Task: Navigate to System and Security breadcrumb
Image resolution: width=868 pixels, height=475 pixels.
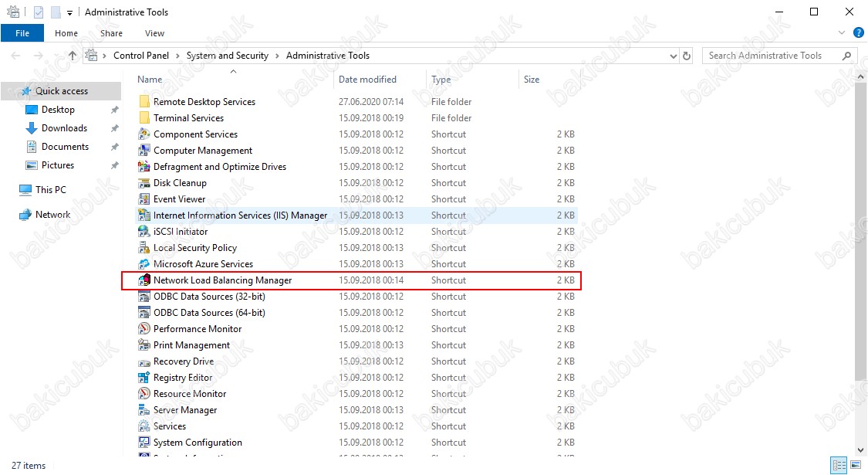Action: click(228, 56)
